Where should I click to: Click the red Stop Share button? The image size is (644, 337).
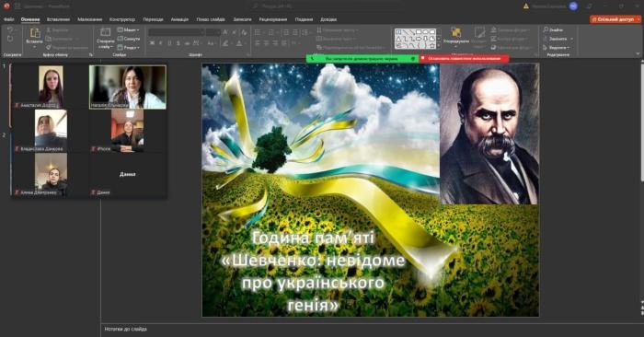(464, 59)
